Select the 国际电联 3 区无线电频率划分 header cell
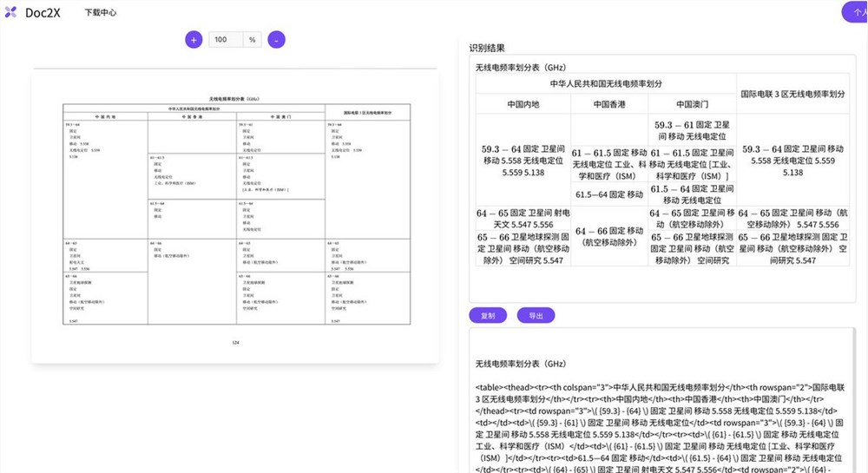Screen dimensions: 868x473 [792, 94]
